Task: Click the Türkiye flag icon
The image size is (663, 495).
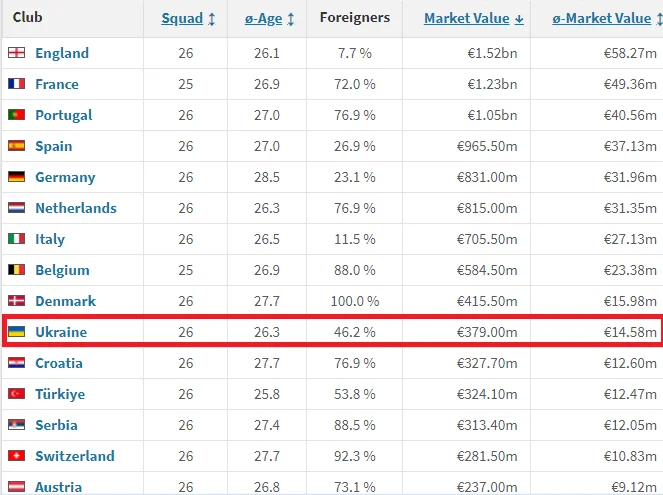Action: (x=16, y=394)
